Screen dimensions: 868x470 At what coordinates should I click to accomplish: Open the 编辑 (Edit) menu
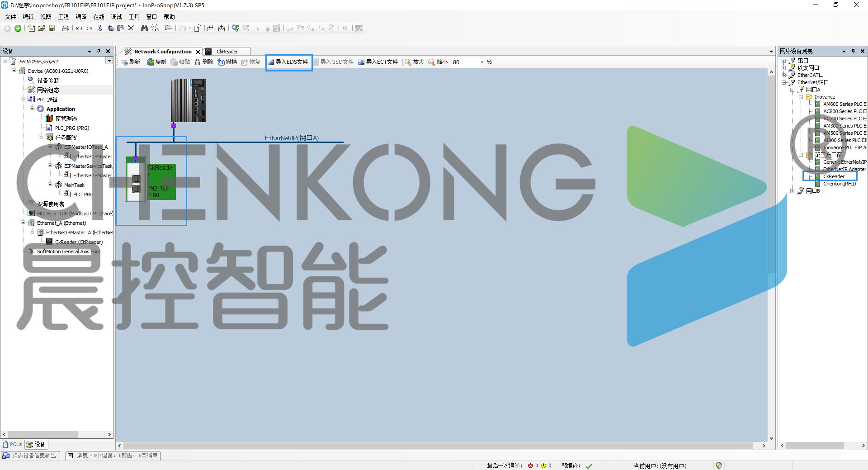pos(28,17)
